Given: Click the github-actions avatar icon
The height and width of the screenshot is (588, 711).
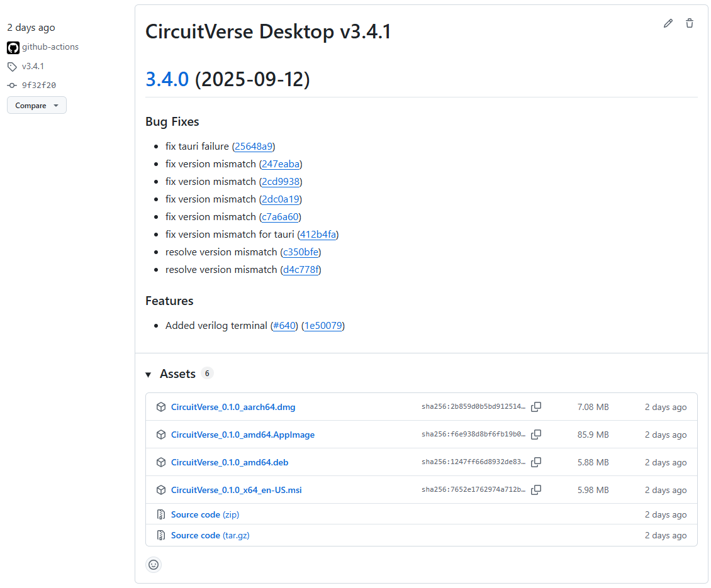Looking at the screenshot, I should [x=13, y=47].
